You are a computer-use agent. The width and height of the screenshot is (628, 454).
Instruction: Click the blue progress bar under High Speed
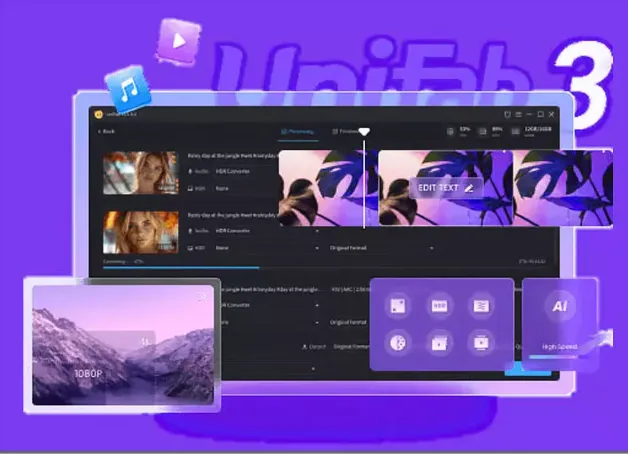coord(554,356)
